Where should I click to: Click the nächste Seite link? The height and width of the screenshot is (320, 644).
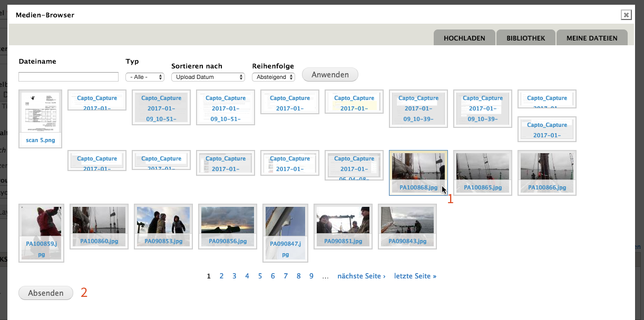tap(362, 276)
